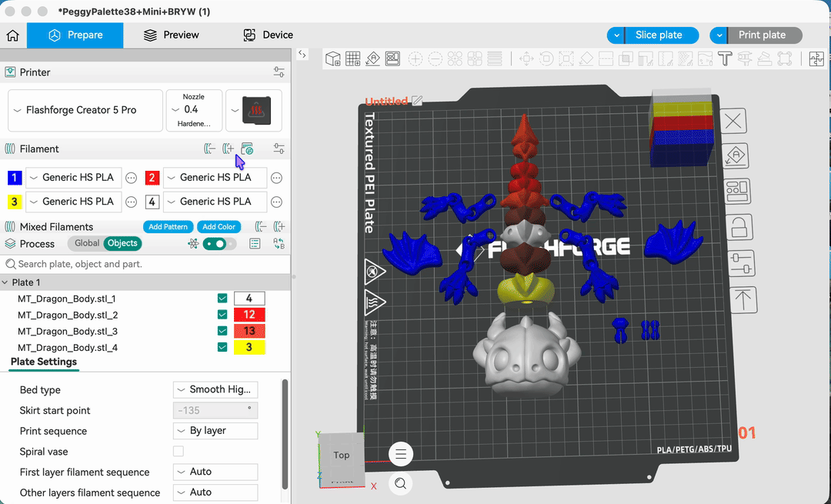
Task: Switch to the Prepare tab
Action: click(x=75, y=35)
